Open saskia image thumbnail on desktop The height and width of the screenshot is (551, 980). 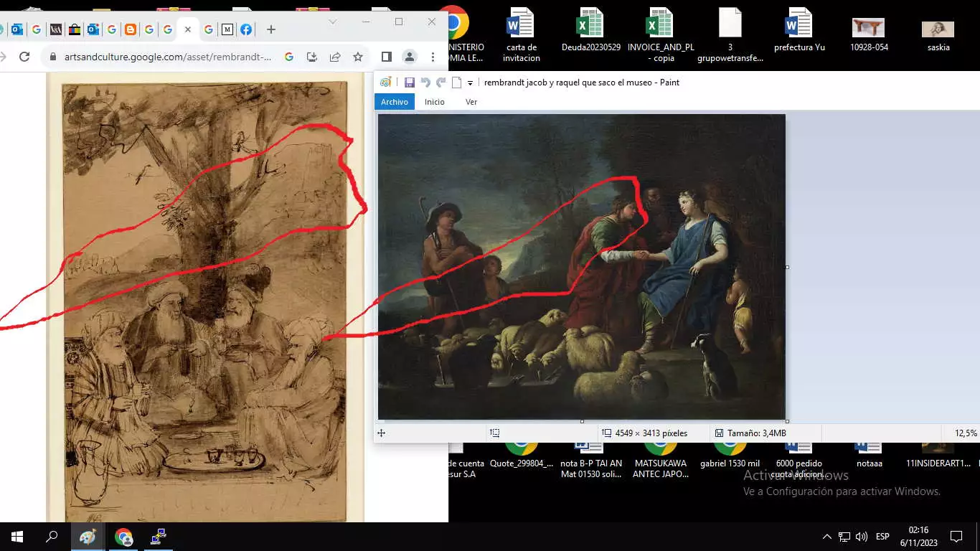938,34
